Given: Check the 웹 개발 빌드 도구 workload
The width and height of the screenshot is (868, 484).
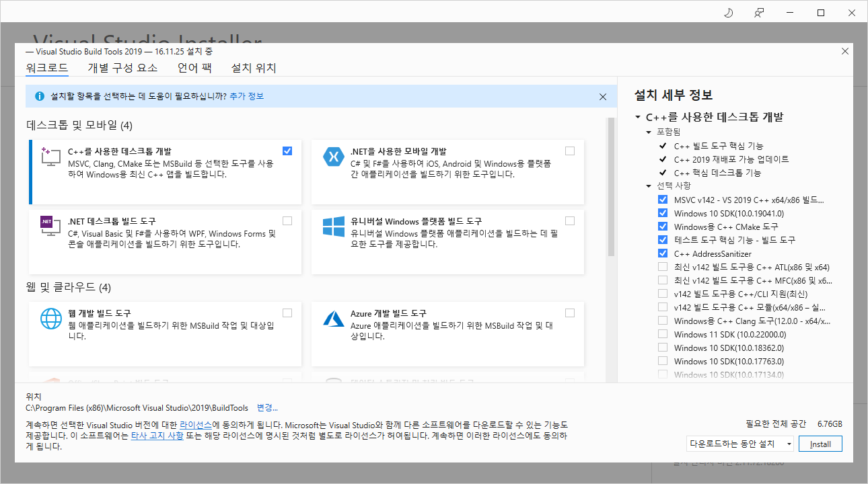Looking at the screenshot, I should (x=287, y=313).
